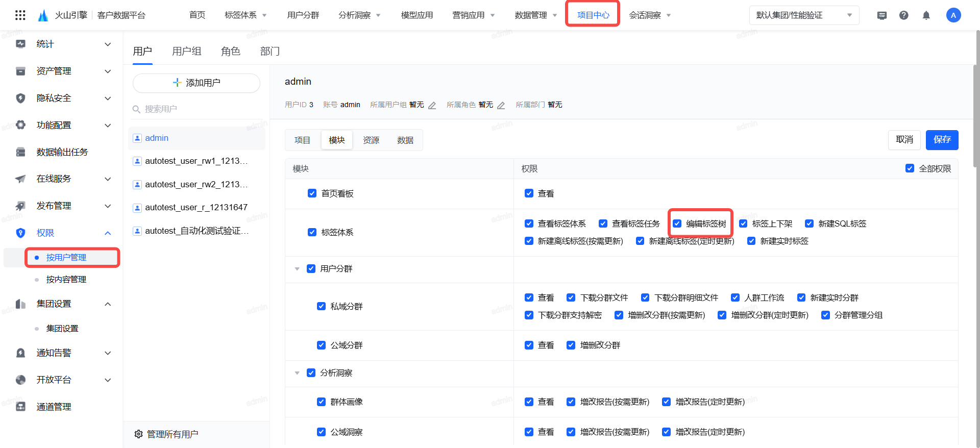Toggle the 全部权限 checkbox
Viewport: 980px width, 448px height.
(910, 168)
